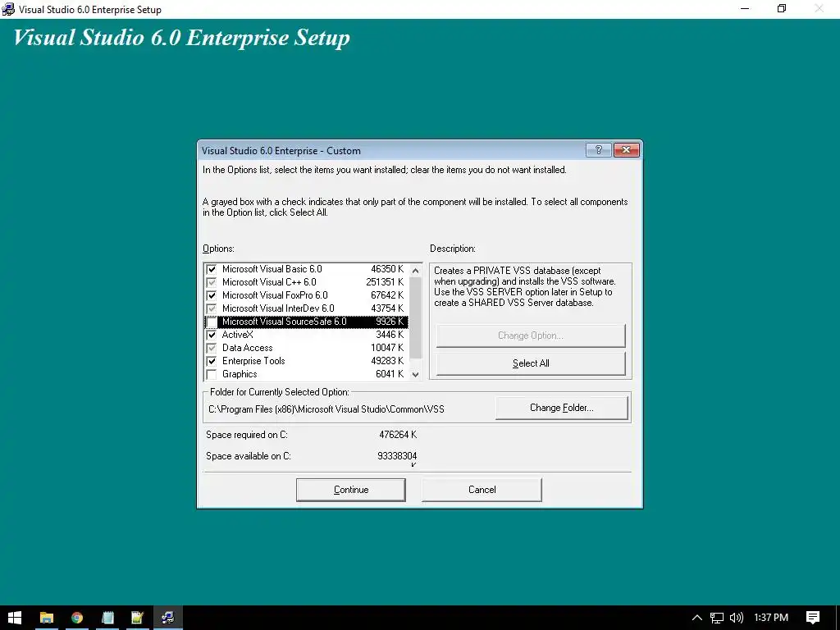Open the network status tray icon
The width and height of the screenshot is (840, 630).
coord(717,618)
